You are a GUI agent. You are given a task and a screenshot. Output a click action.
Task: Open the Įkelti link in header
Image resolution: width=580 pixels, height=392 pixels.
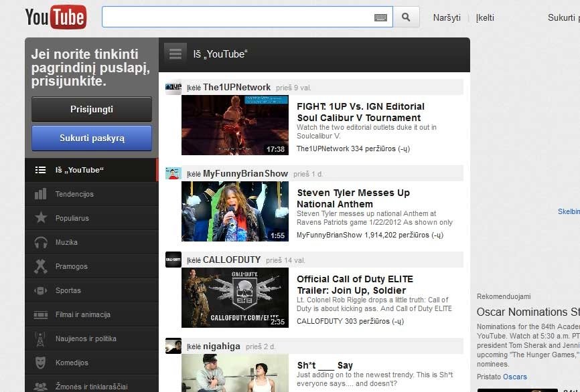pos(485,18)
